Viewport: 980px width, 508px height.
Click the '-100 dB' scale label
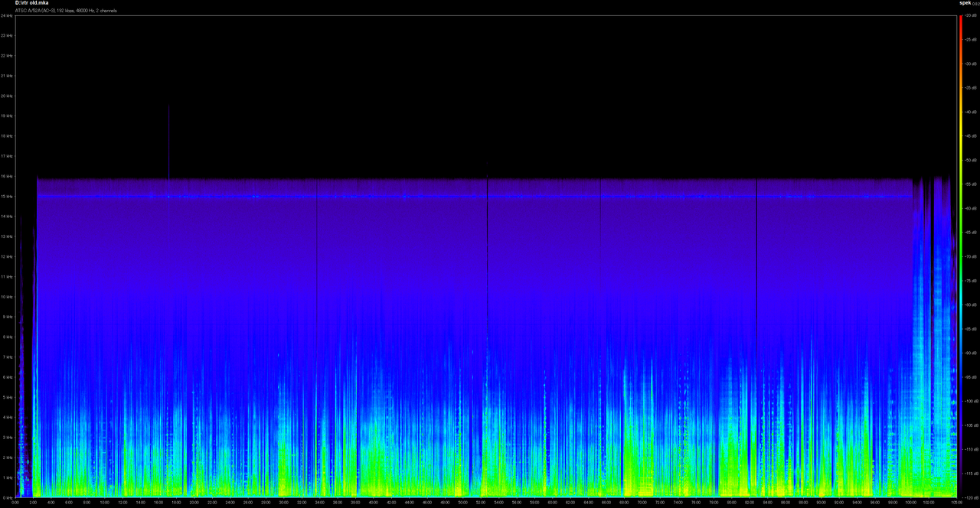click(972, 401)
